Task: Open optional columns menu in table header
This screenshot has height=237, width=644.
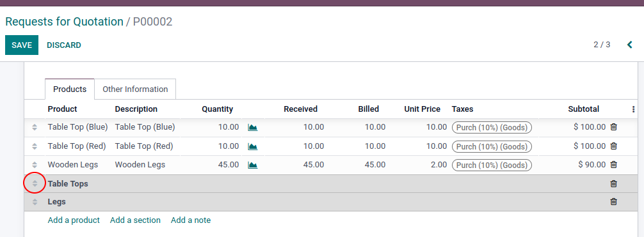Action: tap(633, 109)
